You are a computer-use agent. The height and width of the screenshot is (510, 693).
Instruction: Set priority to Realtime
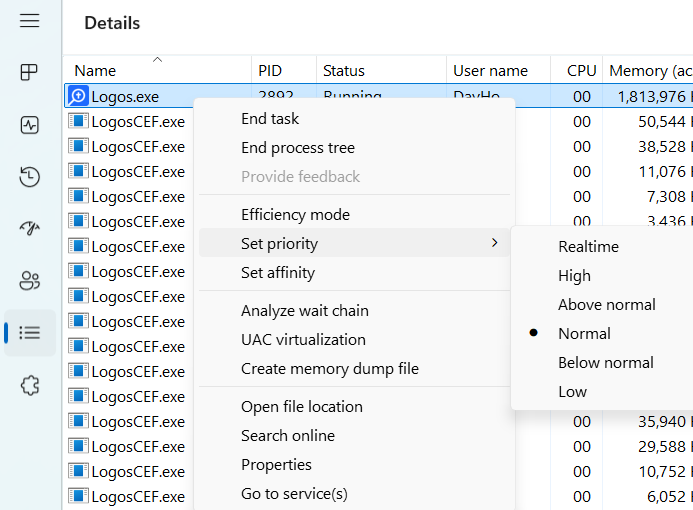tap(588, 247)
